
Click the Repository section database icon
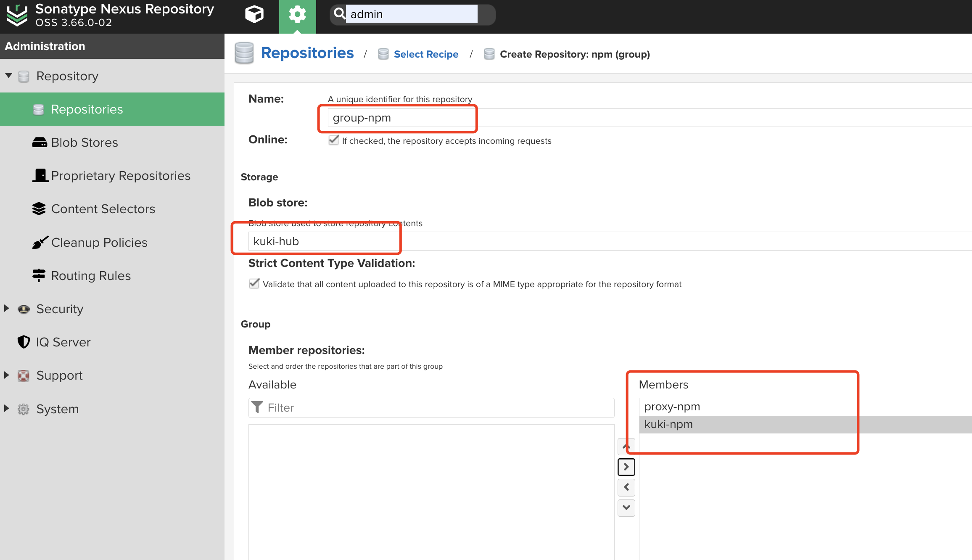click(24, 76)
